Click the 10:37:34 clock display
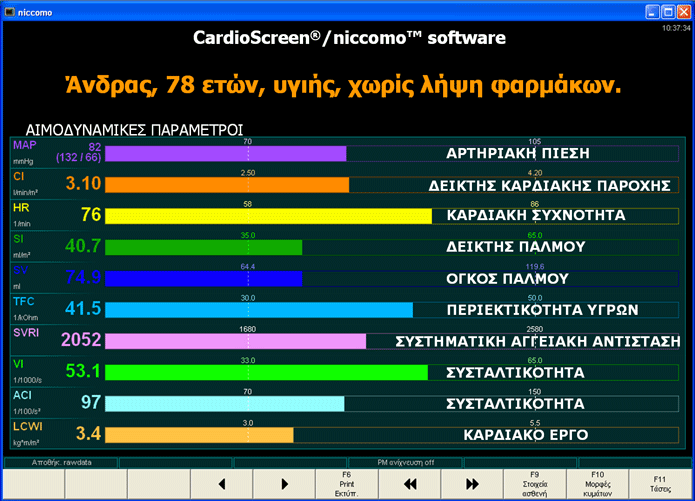Screen dimensions: 695x501 pos(676,28)
